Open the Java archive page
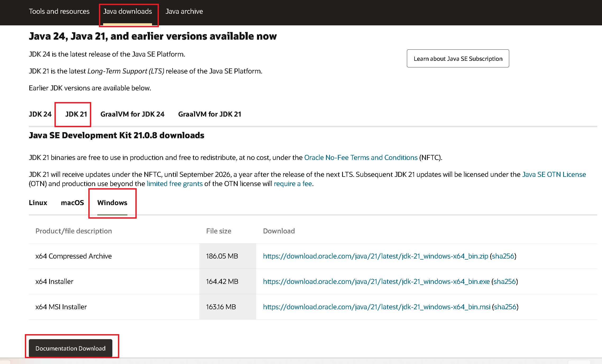This screenshot has height=364, width=602. coord(184,12)
